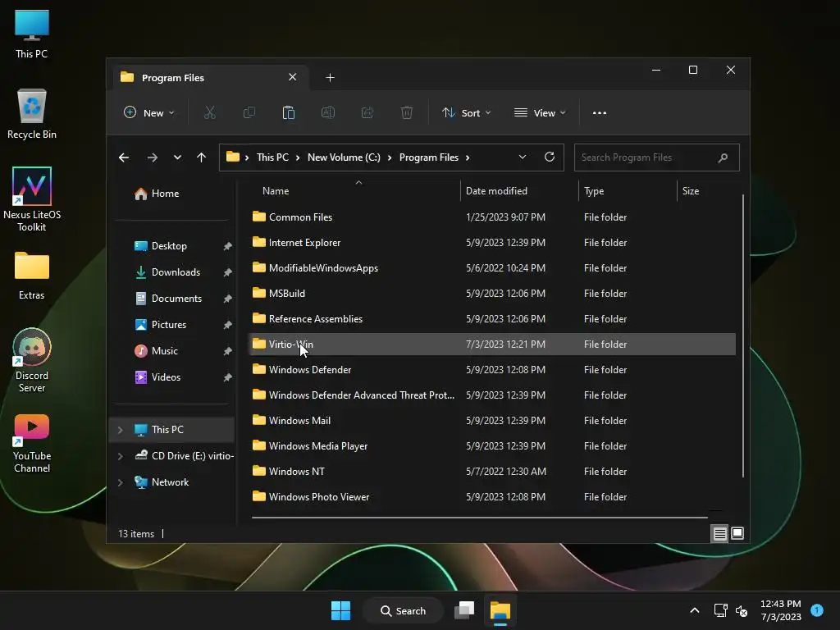Open the Sort dropdown menu

[x=466, y=113]
